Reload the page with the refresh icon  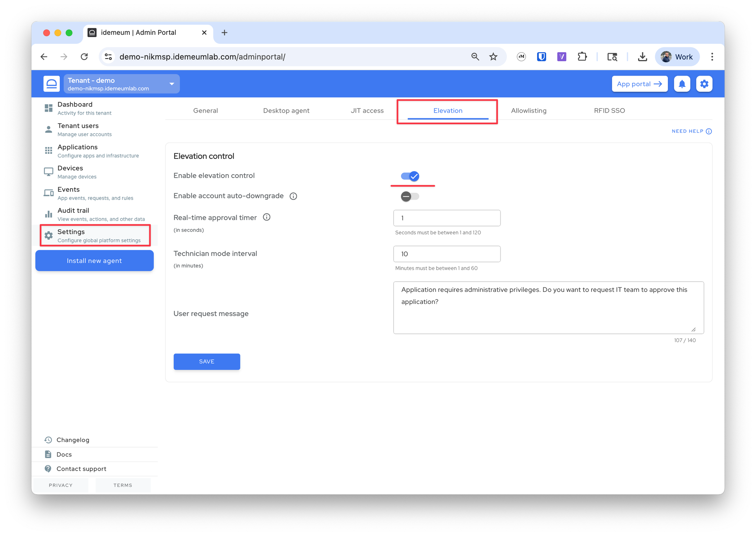84,57
